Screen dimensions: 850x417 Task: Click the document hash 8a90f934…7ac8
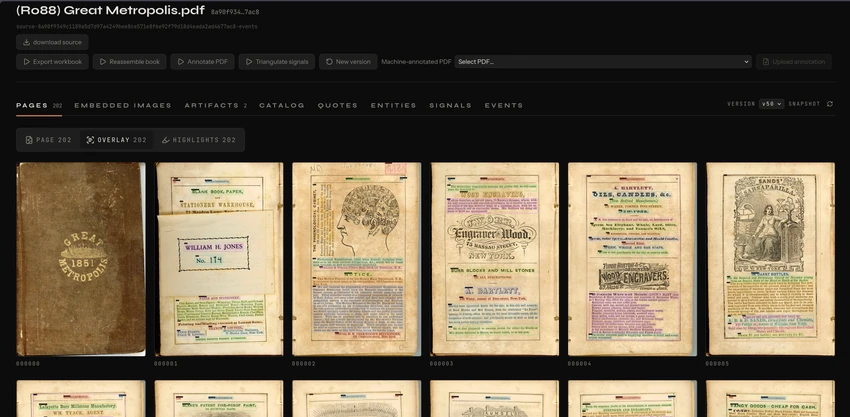pos(235,12)
